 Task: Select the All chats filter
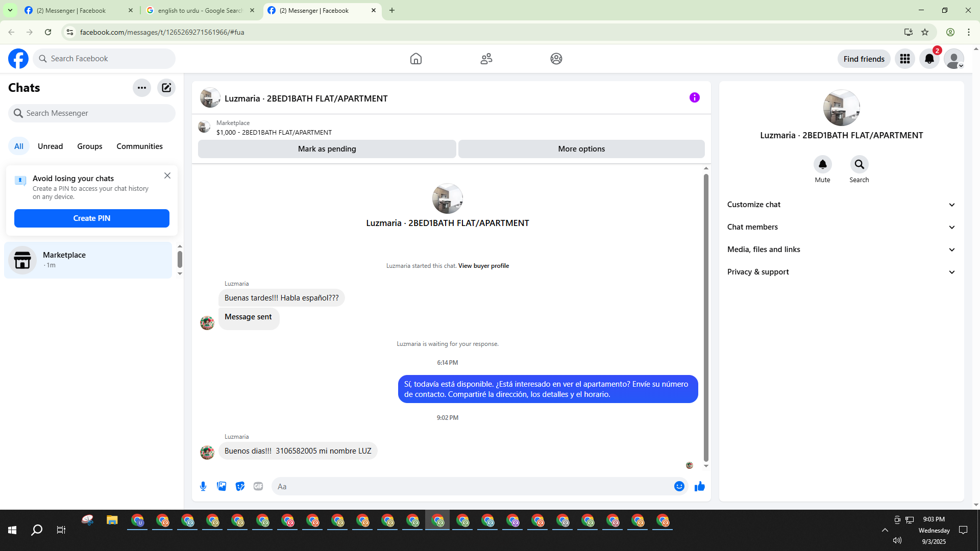(x=19, y=146)
